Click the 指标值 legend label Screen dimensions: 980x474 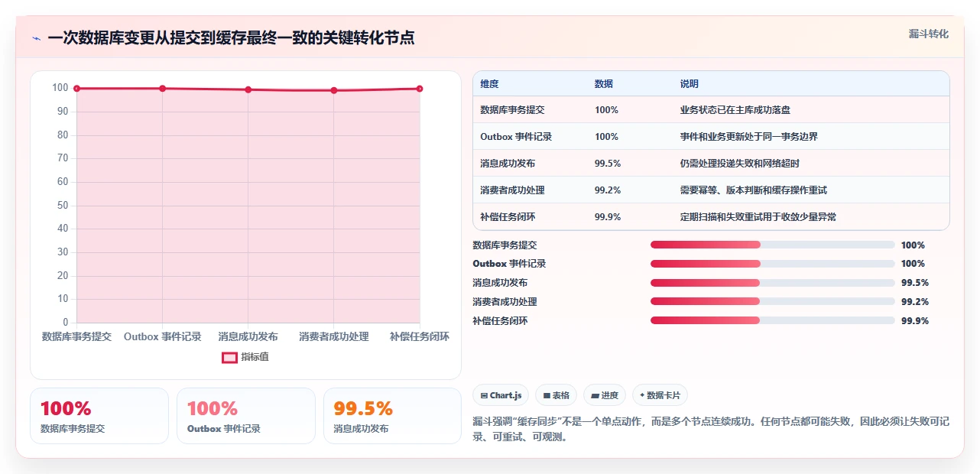click(255, 357)
